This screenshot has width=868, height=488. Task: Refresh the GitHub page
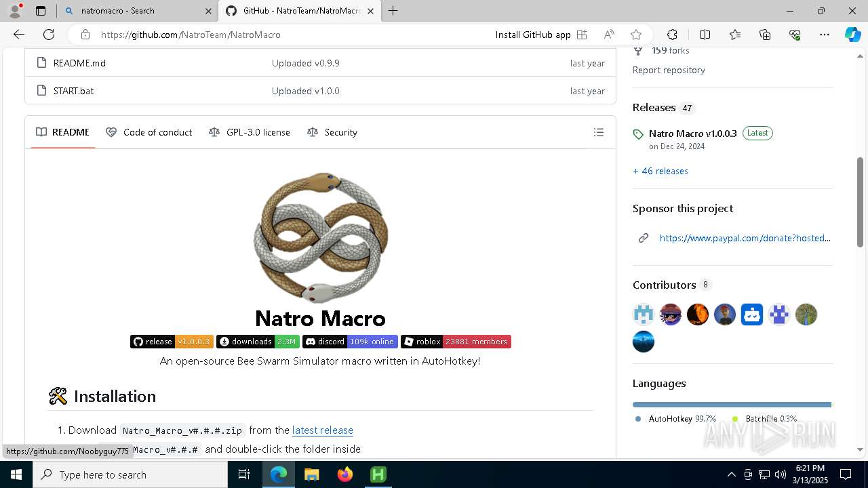click(x=49, y=35)
